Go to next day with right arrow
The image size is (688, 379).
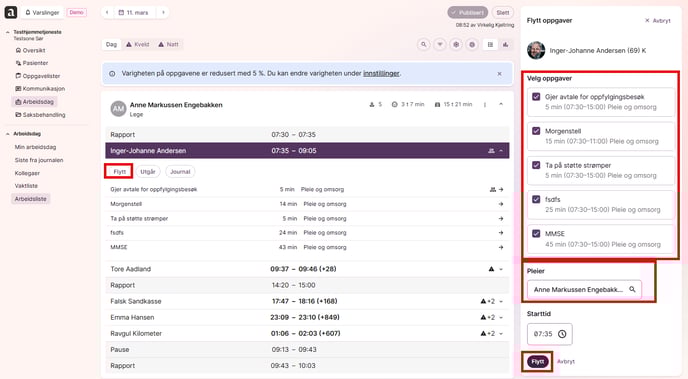coord(163,12)
